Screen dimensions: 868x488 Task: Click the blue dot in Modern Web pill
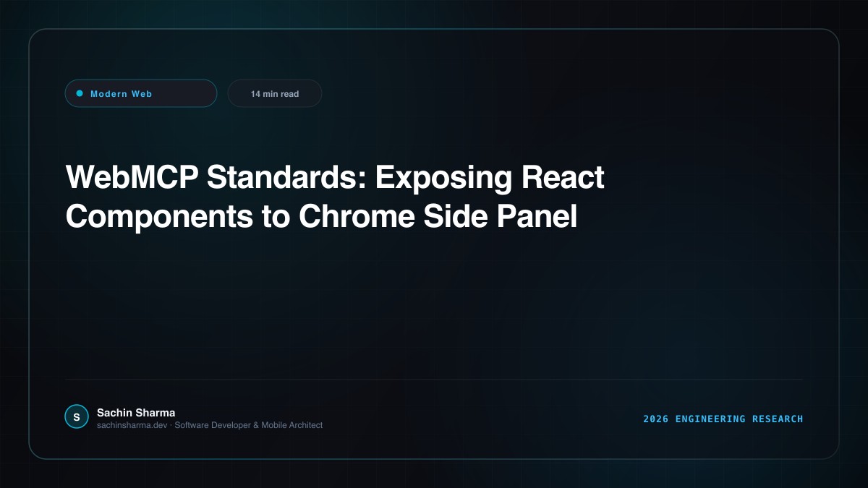point(80,93)
